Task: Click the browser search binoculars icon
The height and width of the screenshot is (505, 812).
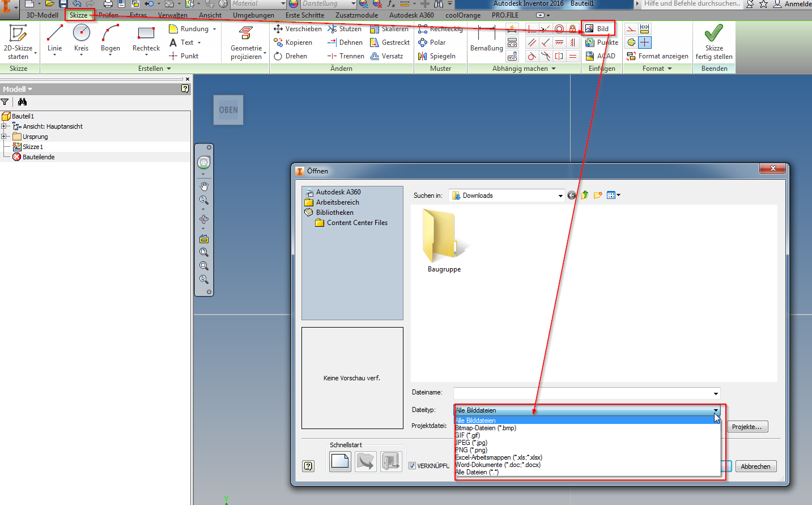Action: pos(22,102)
